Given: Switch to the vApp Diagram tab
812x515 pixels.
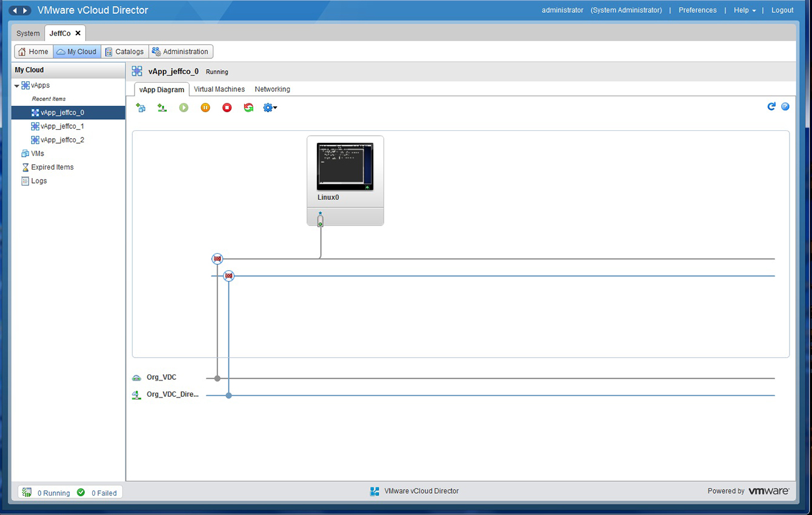Looking at the screenshot, I should point(162,89).
